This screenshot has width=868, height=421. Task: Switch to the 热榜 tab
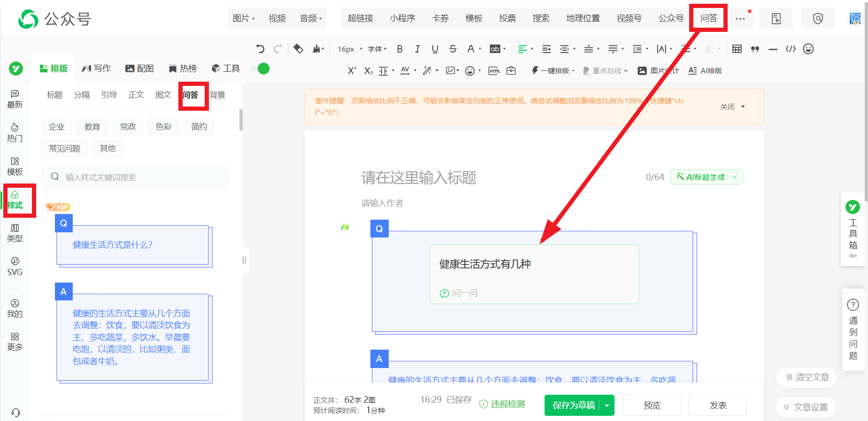click(183, 69)
